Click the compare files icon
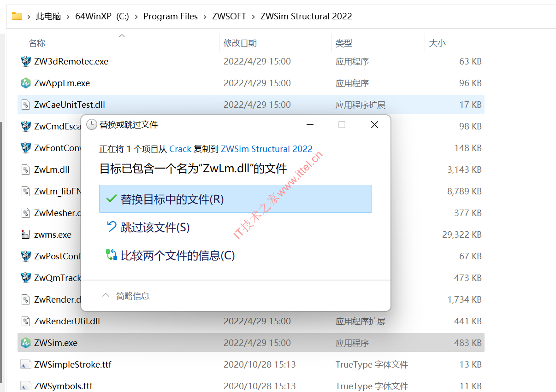Image resolution: width=556 pixels, height=392 pixels. point(112,255)
